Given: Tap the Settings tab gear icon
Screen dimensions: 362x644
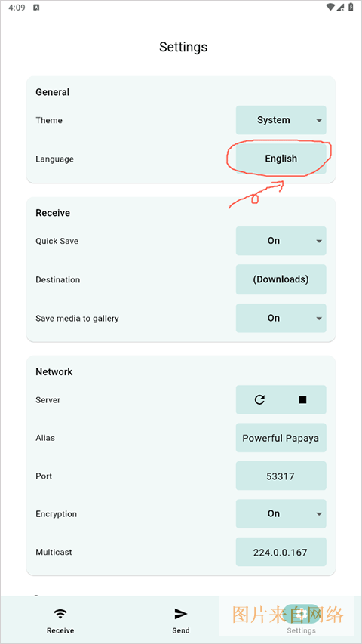Looking at the screenshot, I should (301, 614).
